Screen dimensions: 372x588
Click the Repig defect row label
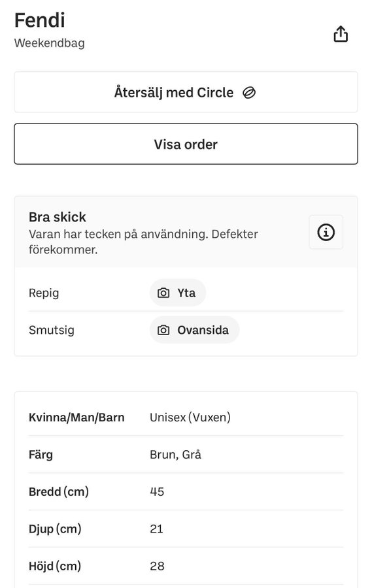click(x=44, y=293)
